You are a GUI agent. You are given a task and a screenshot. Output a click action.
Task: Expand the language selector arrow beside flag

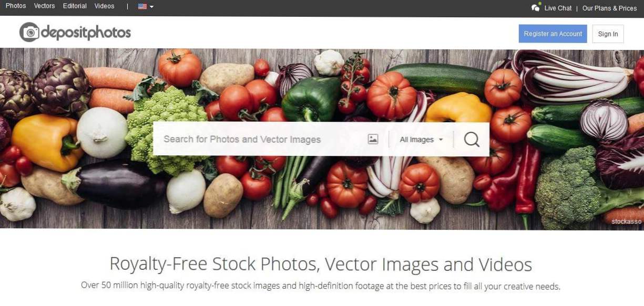tap(151, 7)
